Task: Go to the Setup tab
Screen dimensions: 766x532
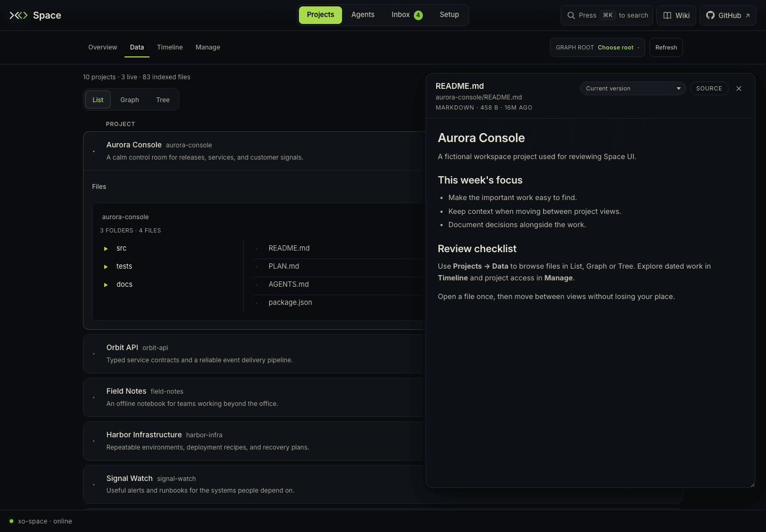Action: point(449,15)
